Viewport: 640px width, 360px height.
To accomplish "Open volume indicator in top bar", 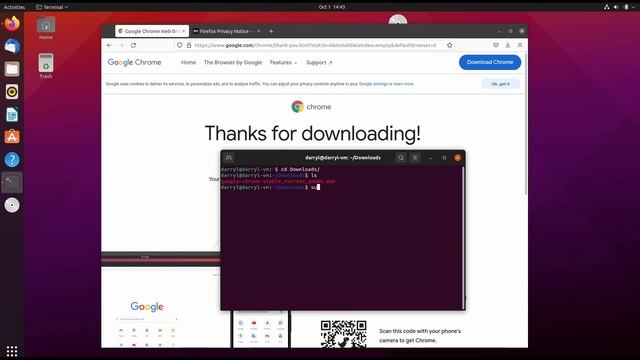I will click(616, 7).
